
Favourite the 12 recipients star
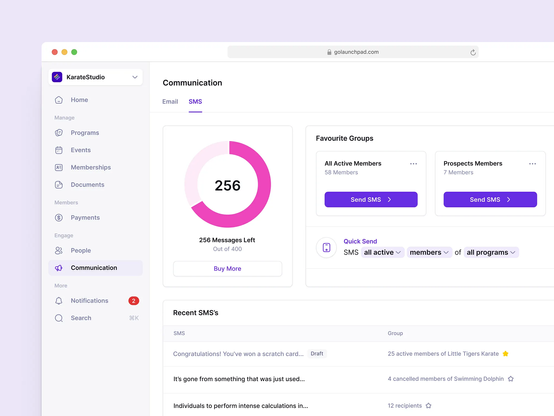tap(429, 406)
